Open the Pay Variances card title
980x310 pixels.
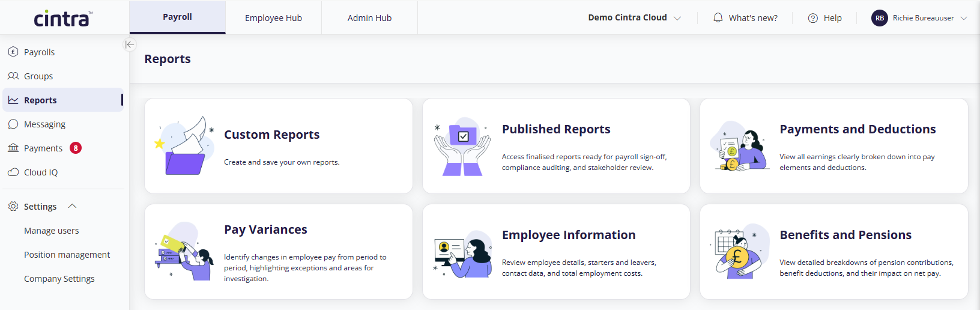pyautogui.click(x=265, y=229)
